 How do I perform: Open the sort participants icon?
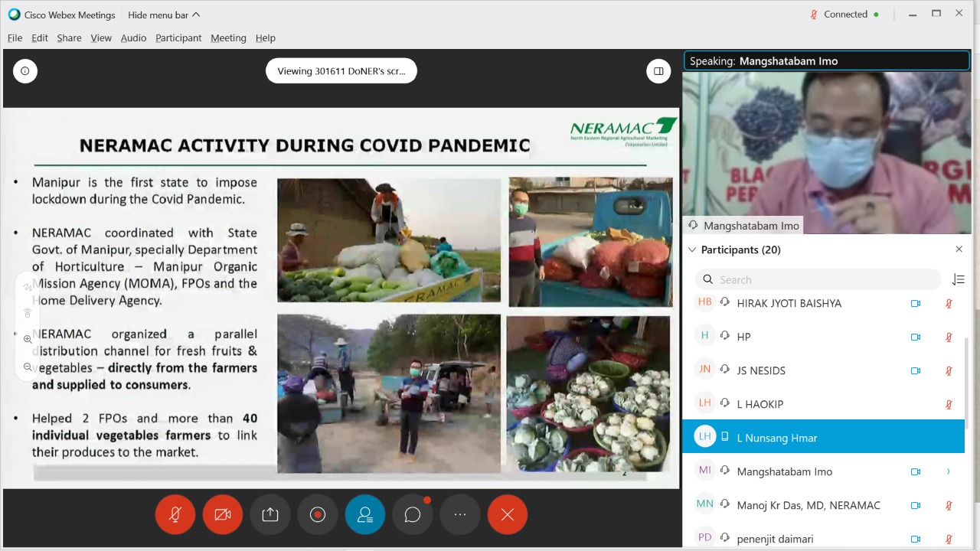tap(958, 279)
